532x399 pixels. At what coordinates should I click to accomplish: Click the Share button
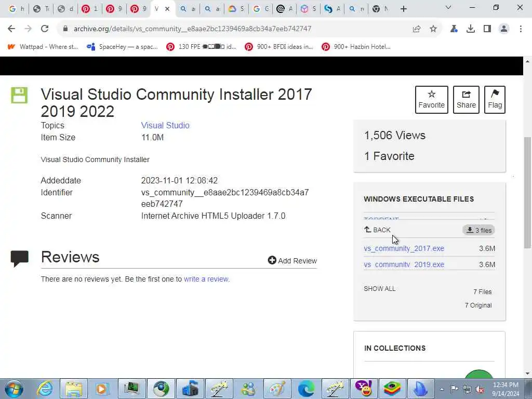[x=466, y=100]
